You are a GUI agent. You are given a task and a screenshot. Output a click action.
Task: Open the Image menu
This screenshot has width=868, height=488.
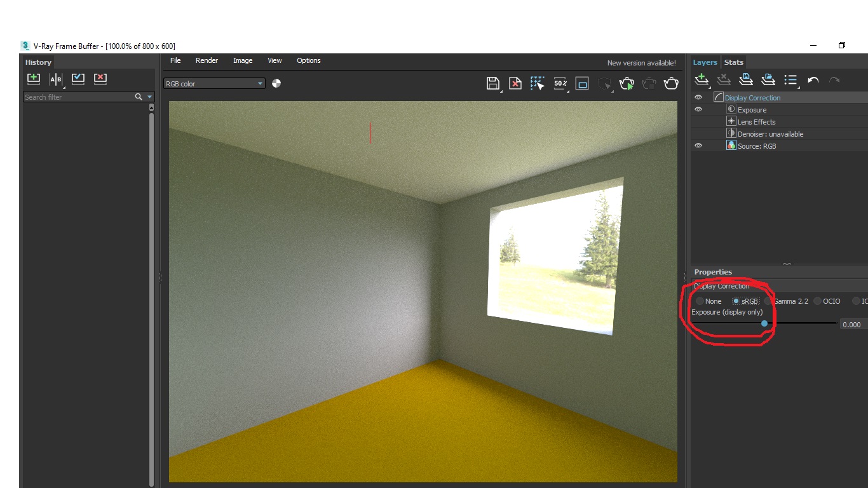coord(243,60)
